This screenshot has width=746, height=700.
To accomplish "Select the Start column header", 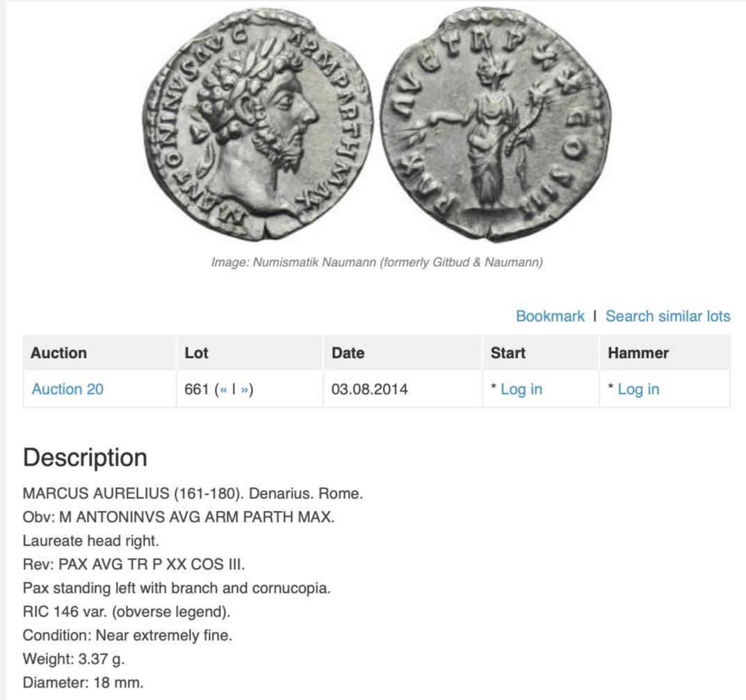I will tap(508, 353).
